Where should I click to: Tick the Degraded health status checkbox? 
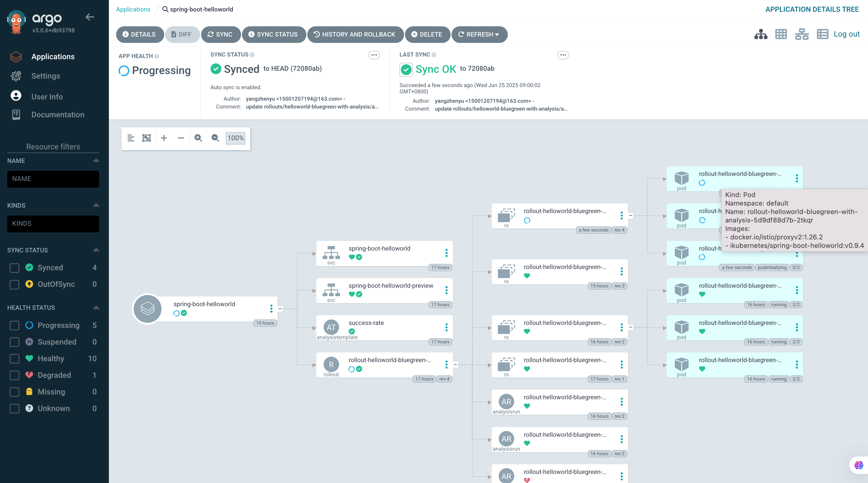(15, 375)
